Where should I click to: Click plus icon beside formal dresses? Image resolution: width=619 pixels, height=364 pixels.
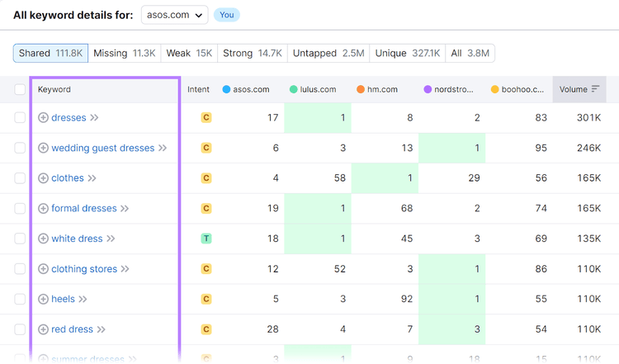coord(43,209)
